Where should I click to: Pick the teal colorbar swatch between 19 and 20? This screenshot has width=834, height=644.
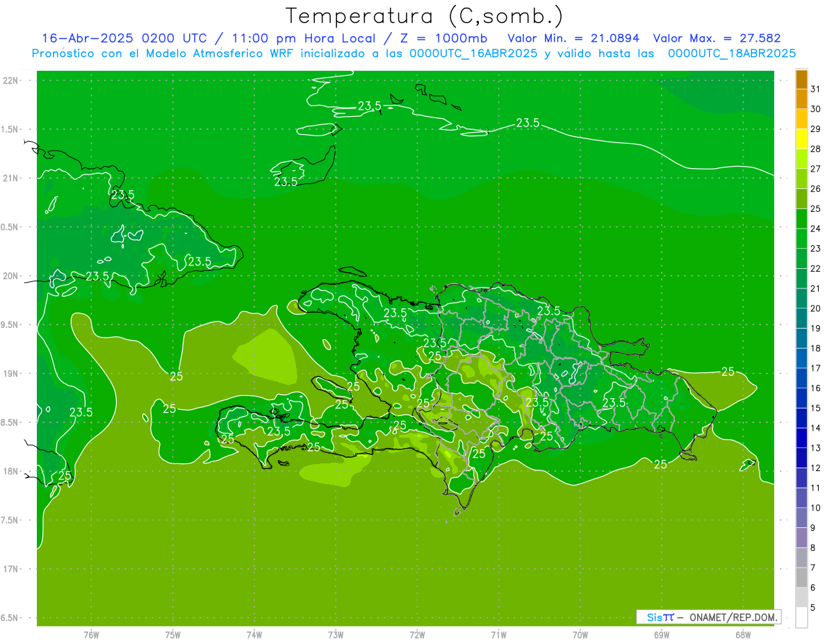point(801,318)
